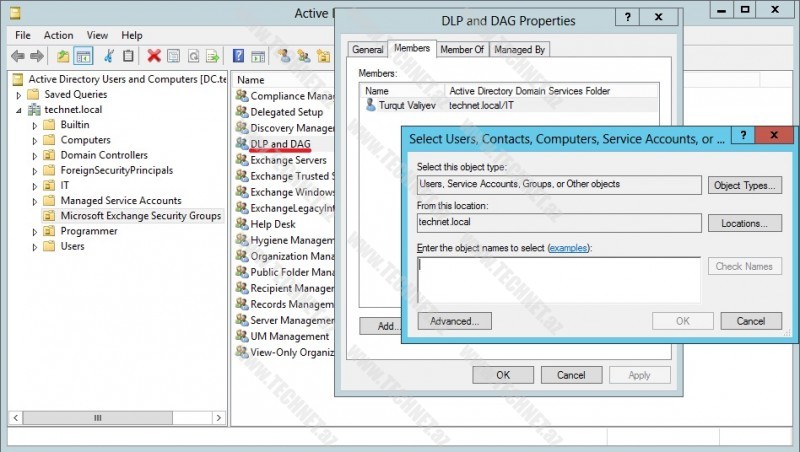Click the Back arrow in toolbar
This screenshot has width=800, height=452.
19,56
